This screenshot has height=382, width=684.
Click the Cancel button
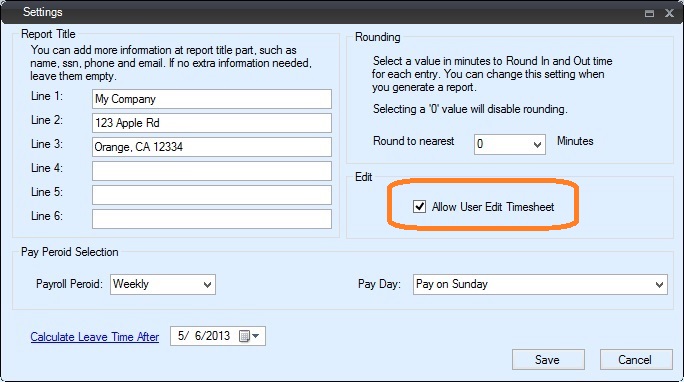(636, 360)
